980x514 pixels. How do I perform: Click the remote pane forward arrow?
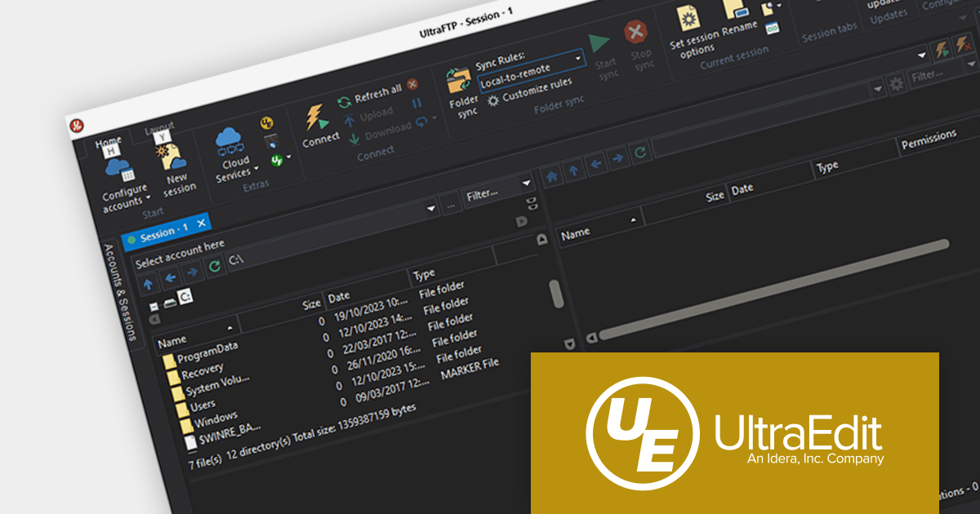[618, 157]
